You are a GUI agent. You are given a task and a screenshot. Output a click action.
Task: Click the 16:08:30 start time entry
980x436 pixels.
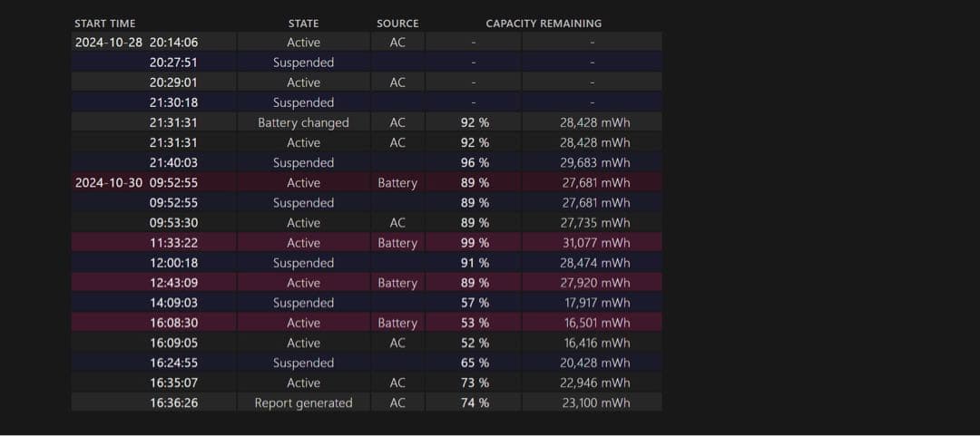pos(173,323)
